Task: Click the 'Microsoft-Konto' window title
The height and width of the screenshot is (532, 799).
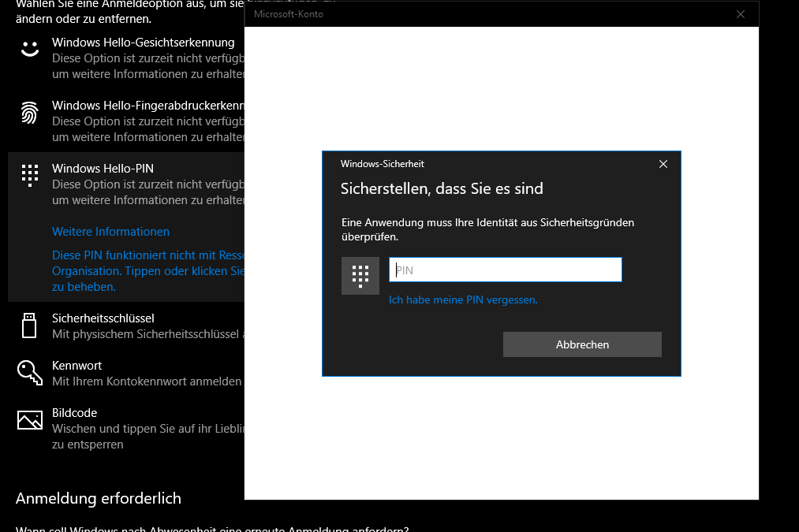Action: coord(289,14)
